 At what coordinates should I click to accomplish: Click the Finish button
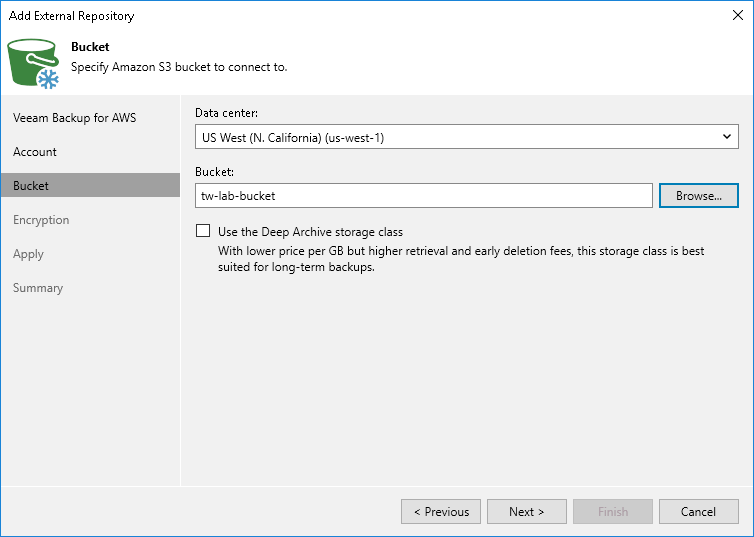tap(613, 512)
